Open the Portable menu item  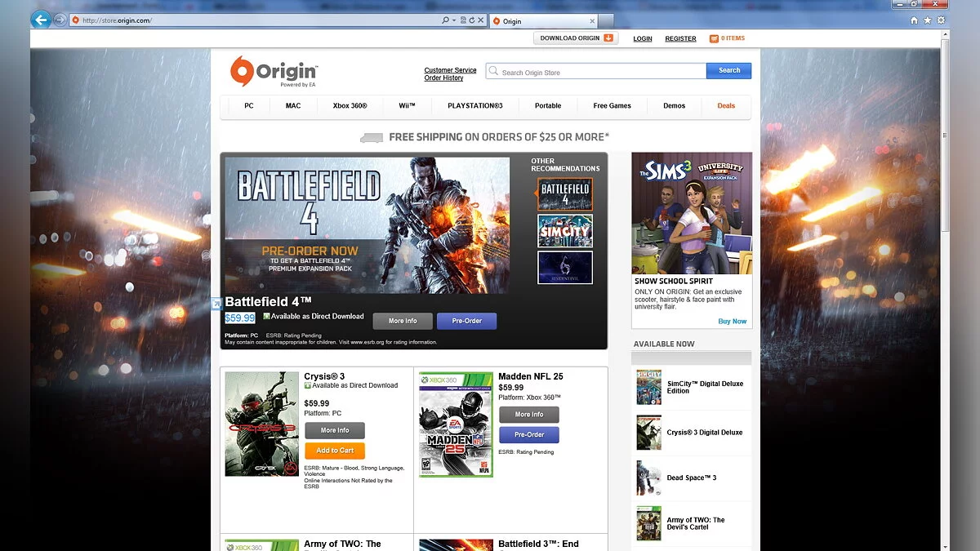pos(548,106)
